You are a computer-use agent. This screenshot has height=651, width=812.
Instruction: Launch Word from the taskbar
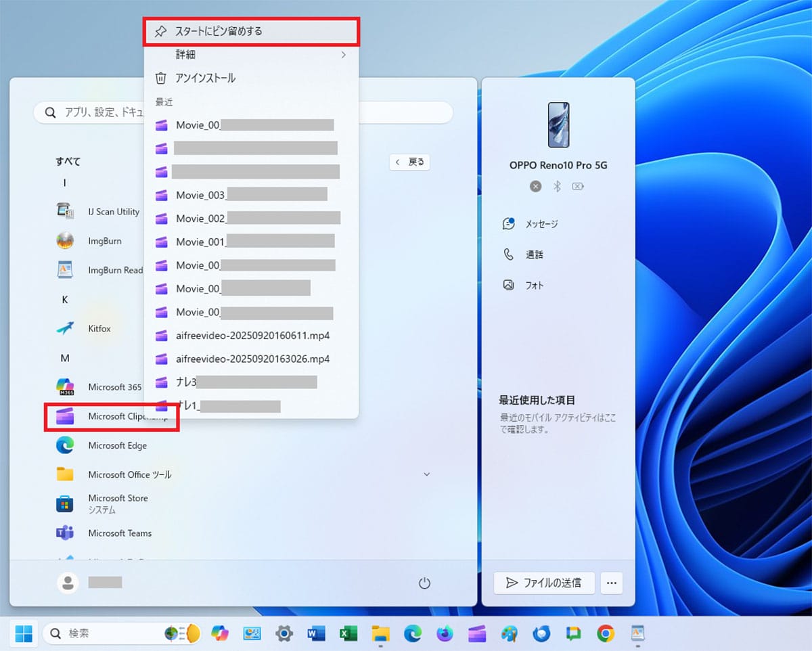(316, 633)
